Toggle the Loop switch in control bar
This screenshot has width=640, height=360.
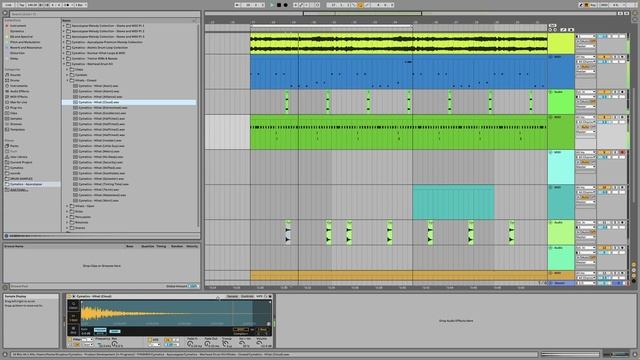click(360, 5)
